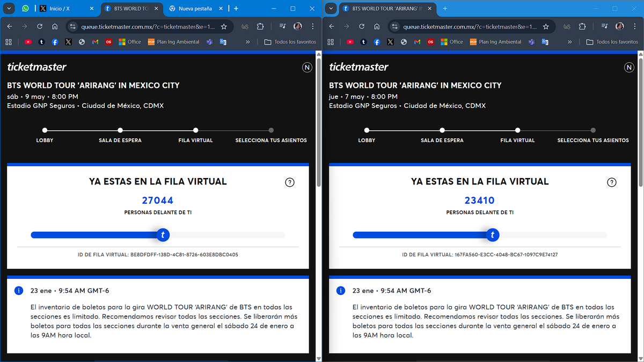Open Chrome menu in right window
The height and width of the screenshot is (362, 644).
click(x=635, y=26)
